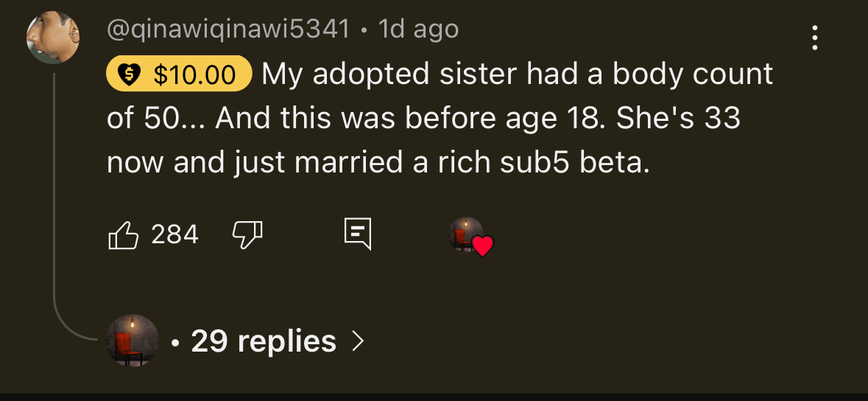Tap the reply speech-bubble icon
This screenshot has width=868, height=401.
click(x=358, y=234)
